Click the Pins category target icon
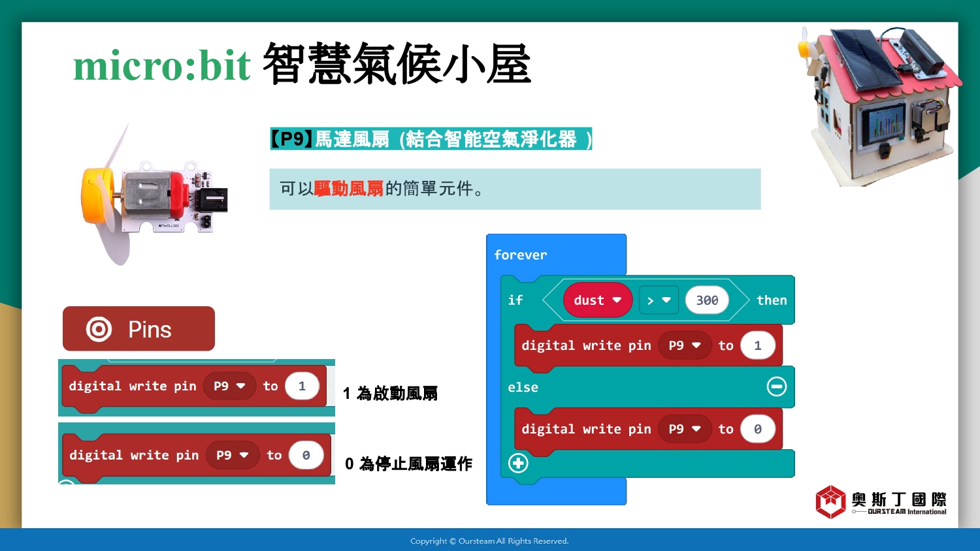 click(x=99, y=330)
